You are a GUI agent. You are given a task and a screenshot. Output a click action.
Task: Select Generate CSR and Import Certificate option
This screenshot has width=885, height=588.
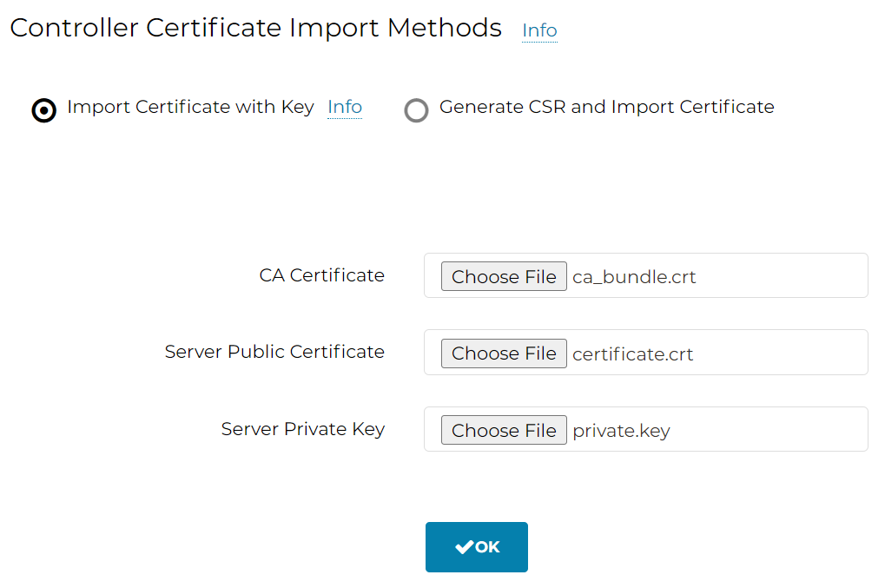[x=417, y=110]
